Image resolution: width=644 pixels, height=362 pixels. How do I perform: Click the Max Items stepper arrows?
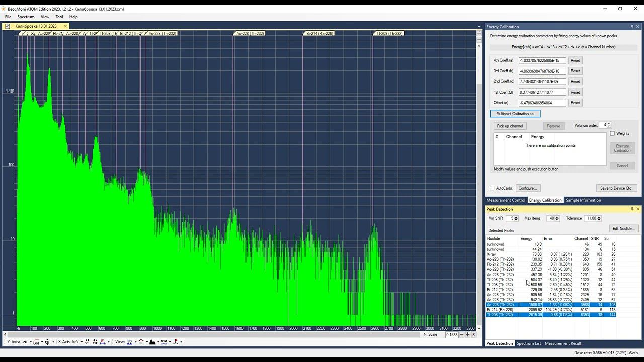557,218
